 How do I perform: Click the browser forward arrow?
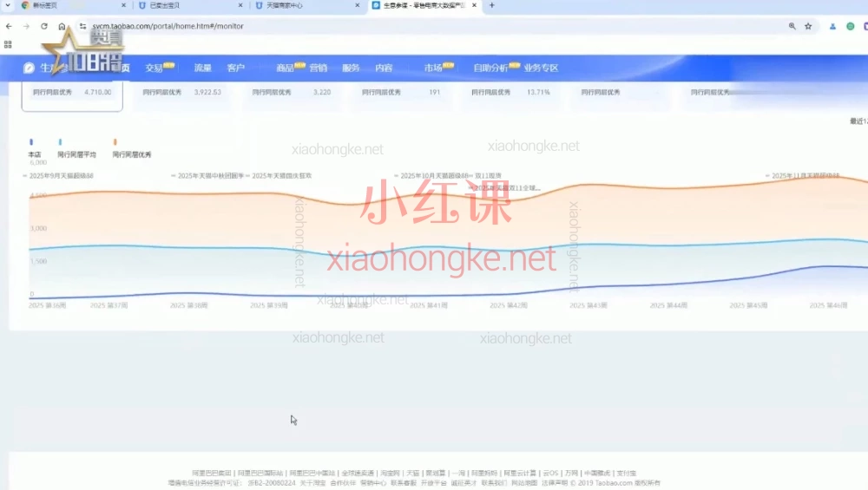(26, 26)
